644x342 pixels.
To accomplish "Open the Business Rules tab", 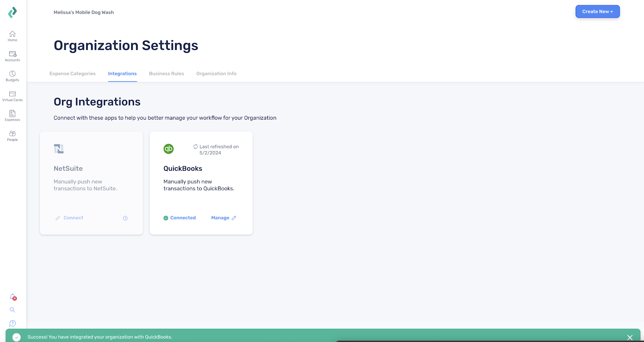I will (167, 74).
